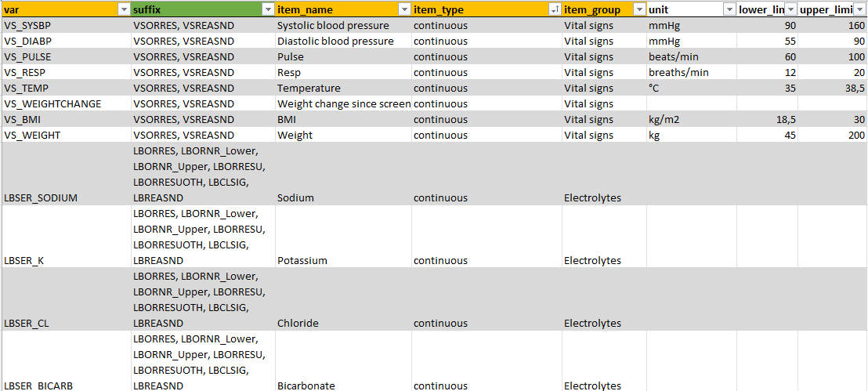Open the lower limit column filter dropdown
Screen dimensions: 868x391
[791, 9]
